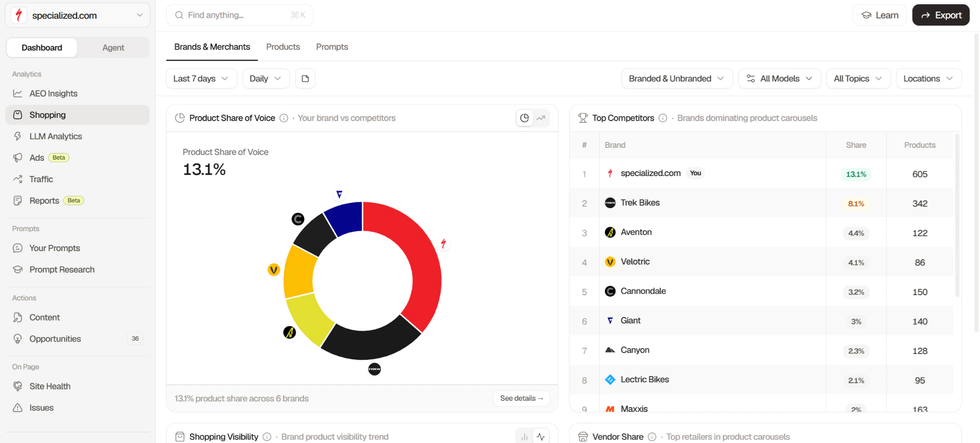Click the Lectric Bikes logo in table

coord(610,380)
